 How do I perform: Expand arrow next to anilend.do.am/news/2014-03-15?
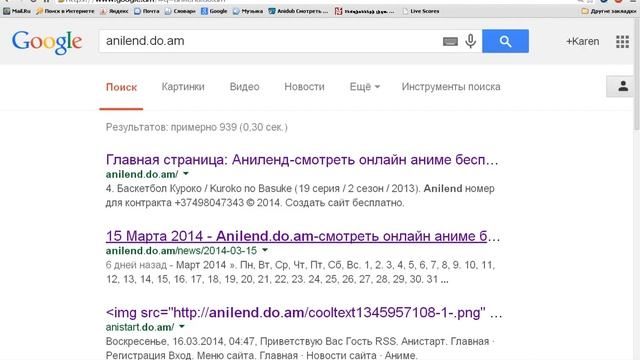(265, 250)
